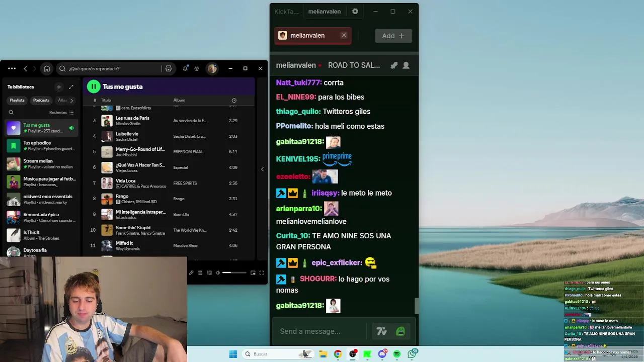The image size is (644, 362).
Task: Search within Tu biblioteca
Action: (11, 112)
